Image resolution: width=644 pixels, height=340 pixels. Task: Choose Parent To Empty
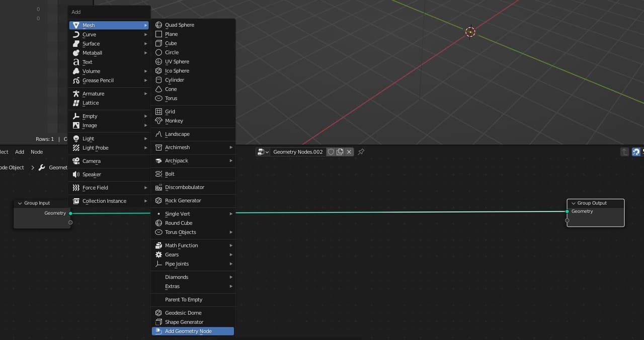193,299
